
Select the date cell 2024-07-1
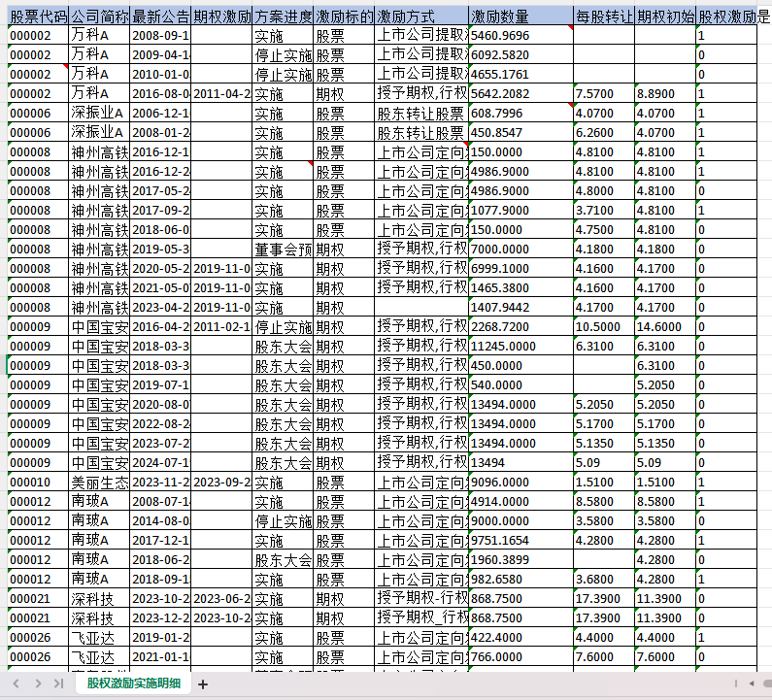[x=160, y=463]
